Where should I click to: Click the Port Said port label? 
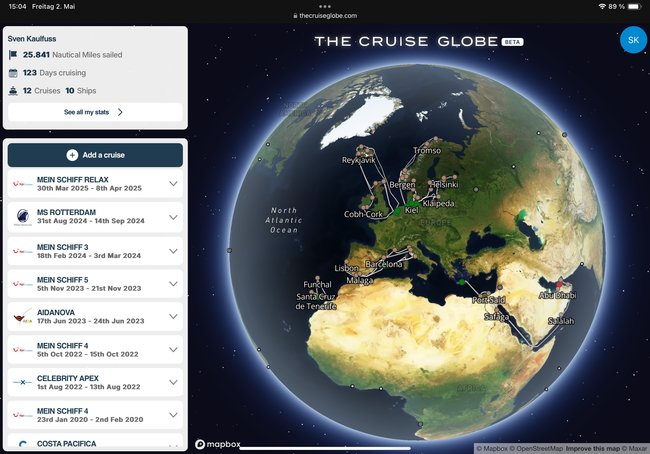489,299
